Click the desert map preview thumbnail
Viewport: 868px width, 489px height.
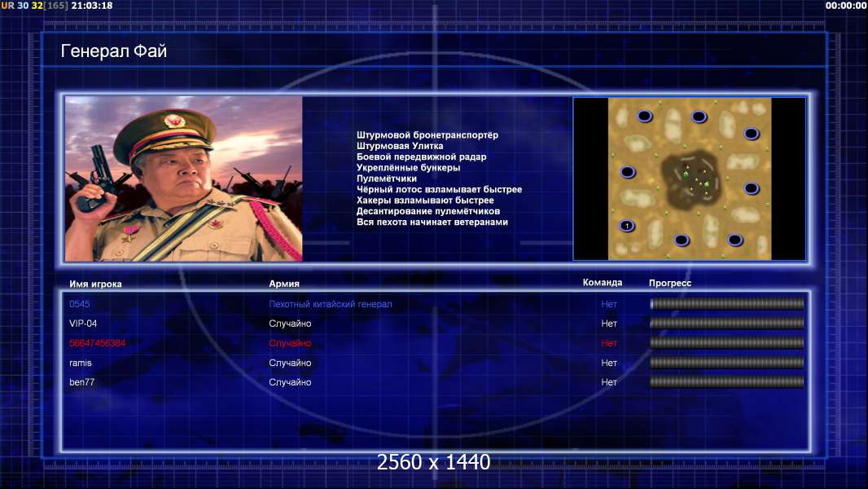click(689, 178)
